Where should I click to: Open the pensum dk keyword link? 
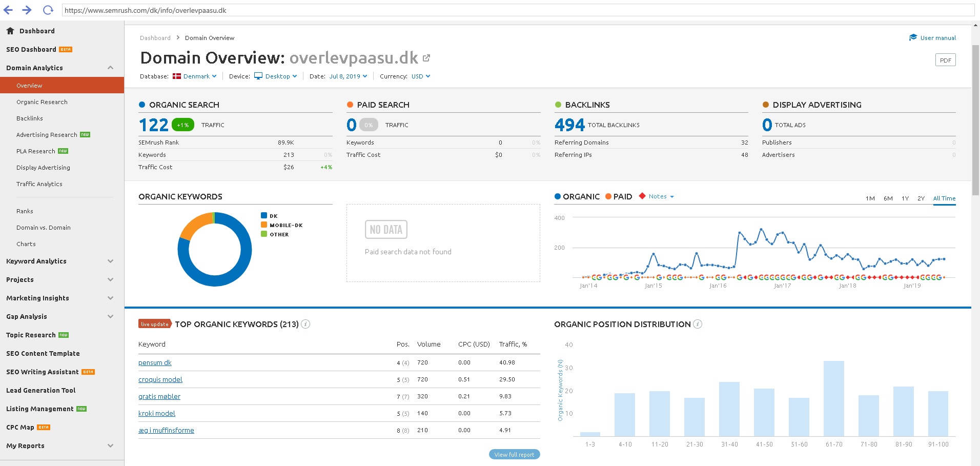(155, 363)
